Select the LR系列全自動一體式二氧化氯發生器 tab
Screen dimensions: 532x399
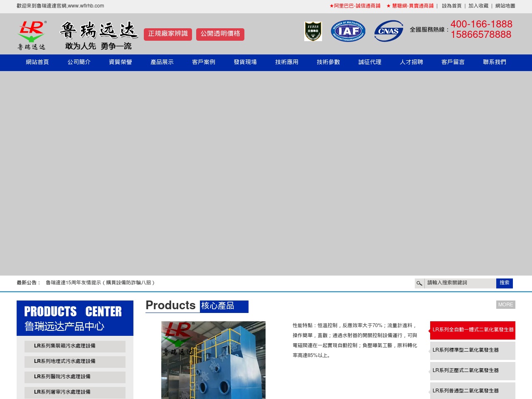click(473, 330)
